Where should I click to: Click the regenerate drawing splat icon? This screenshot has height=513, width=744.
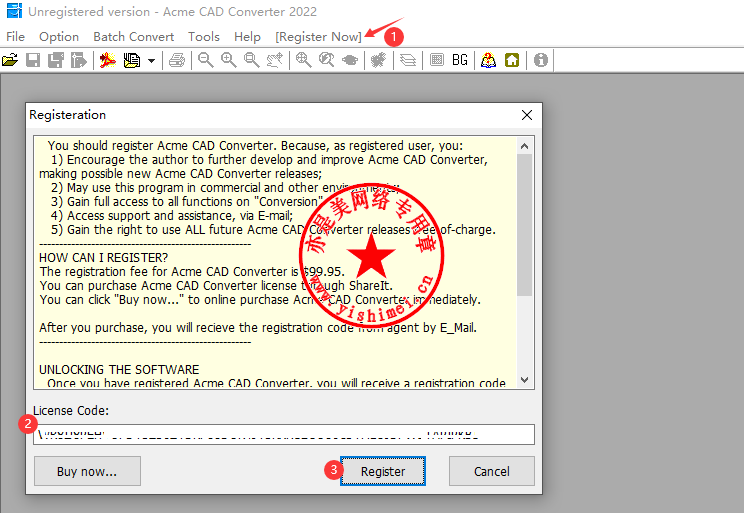(378, 60)
